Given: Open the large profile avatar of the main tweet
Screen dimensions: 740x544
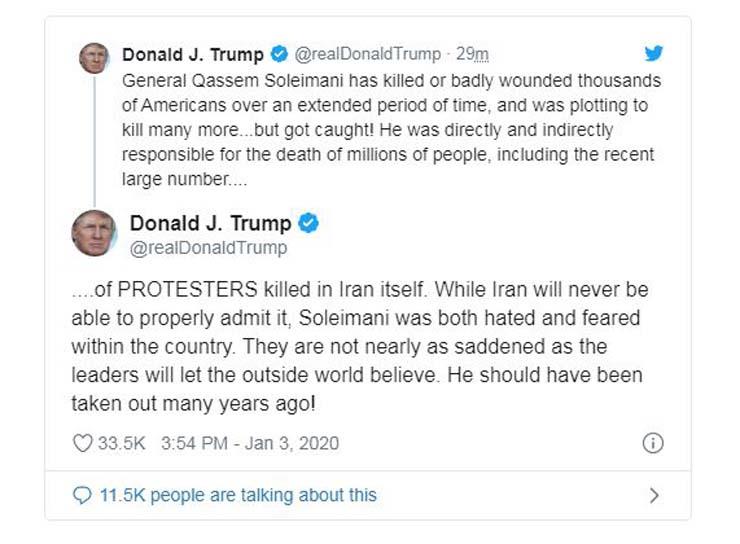Looking at the screenshot, I should tap(94, 233).
